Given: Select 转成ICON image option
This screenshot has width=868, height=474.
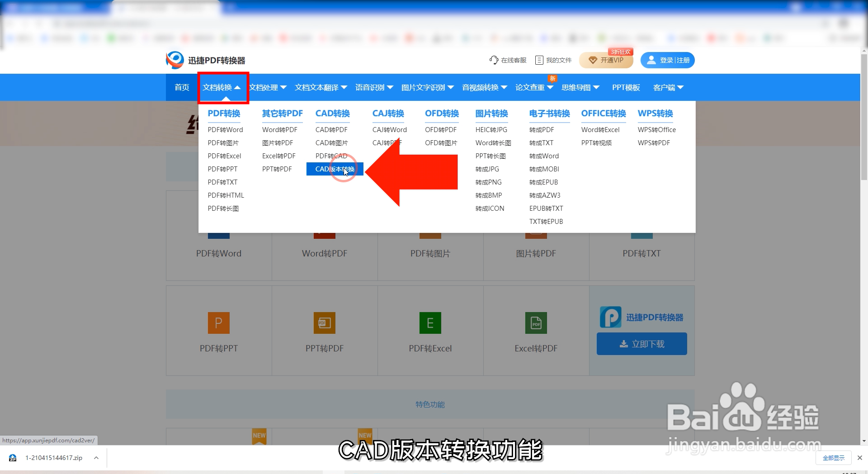Looking at the screenshot, I should tap(490, 209).
